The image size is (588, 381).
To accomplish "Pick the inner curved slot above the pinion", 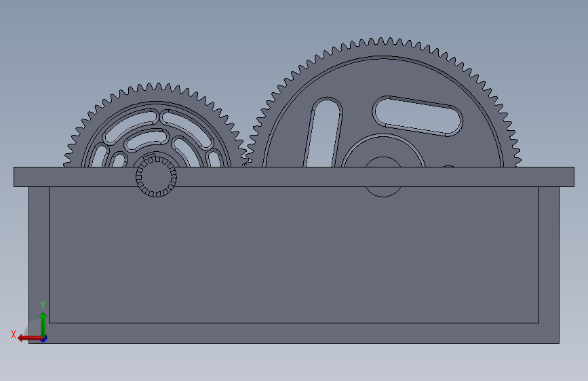I will 146,140.
